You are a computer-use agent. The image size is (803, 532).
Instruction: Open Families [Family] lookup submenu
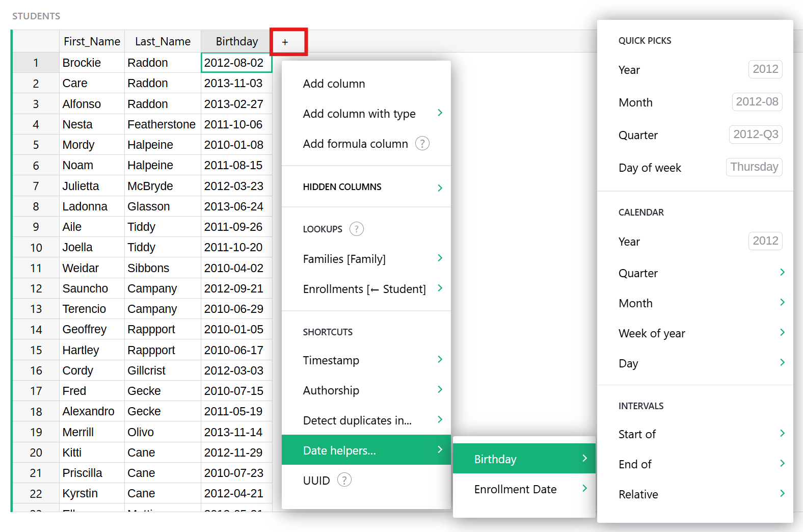(366, 259)
